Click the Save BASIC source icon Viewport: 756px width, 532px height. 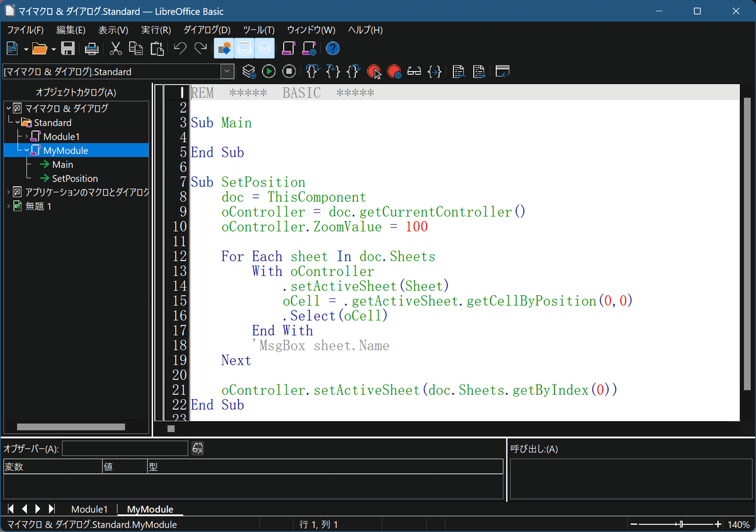coord(479,72)
